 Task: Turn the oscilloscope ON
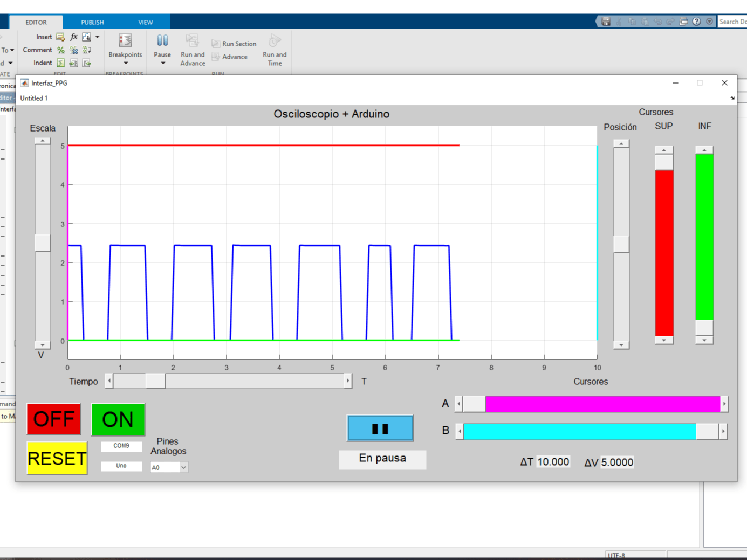118,419
